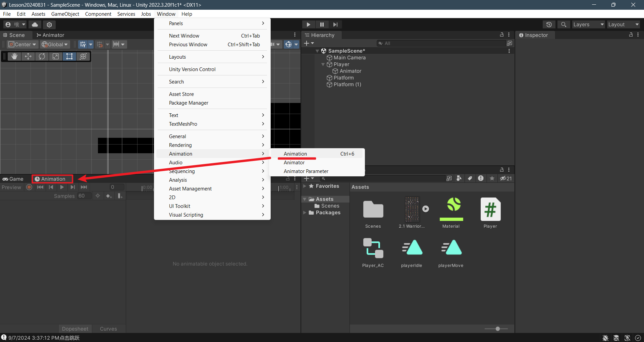Select the Rect transform tool
The width and height of the screenshot is (644, 342).
pos(69,56)
